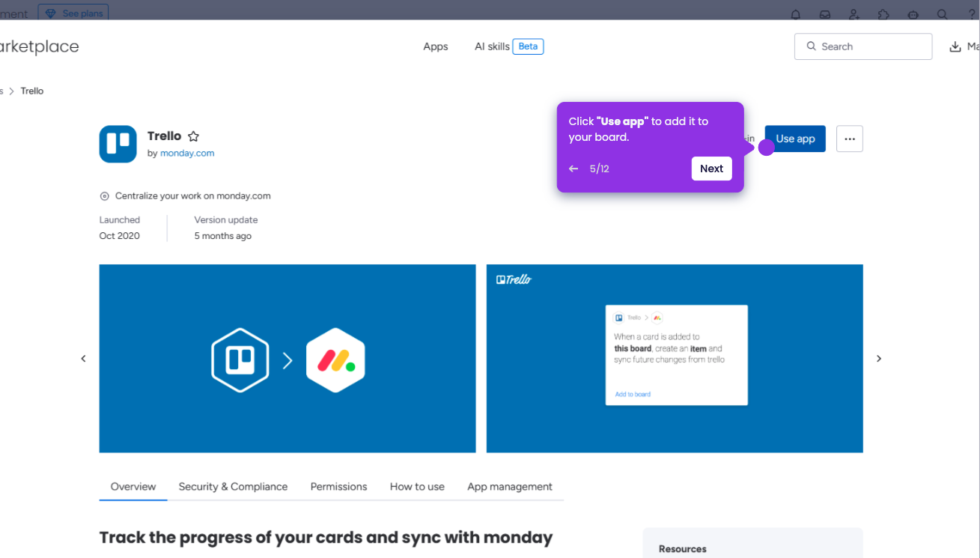Image resolution: width=980 pixels, height=558 pixels.
Task: Open the inbox tray icon
Action: (825, 14)
